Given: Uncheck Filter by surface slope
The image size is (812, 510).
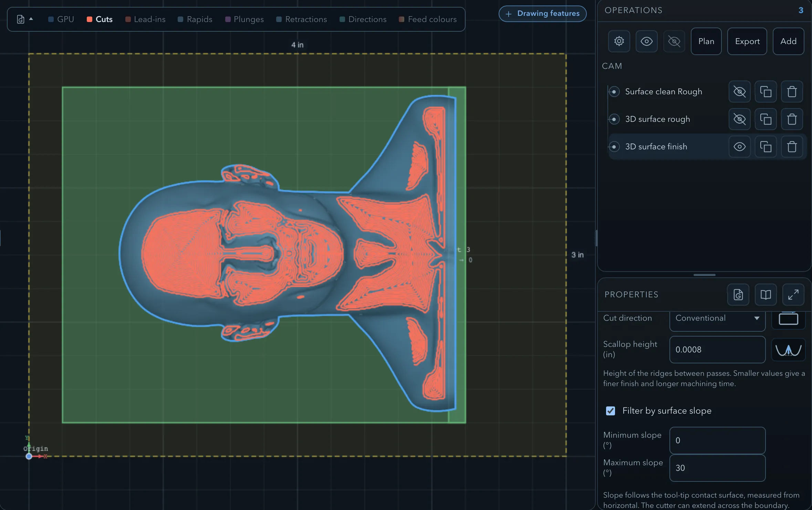Looking at the screenshot, I should coord(611,411).
